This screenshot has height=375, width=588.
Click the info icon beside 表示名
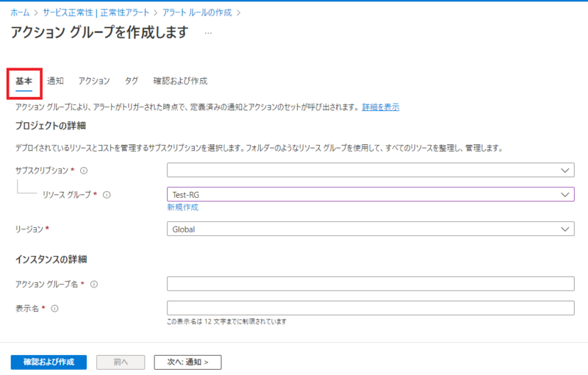point(54,309)
